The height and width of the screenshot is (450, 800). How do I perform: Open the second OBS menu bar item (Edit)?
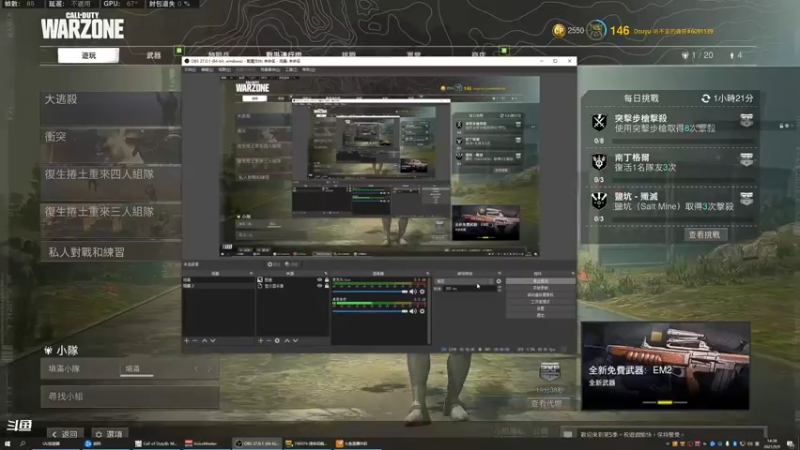pyautogui.click(x=207, y=69)
